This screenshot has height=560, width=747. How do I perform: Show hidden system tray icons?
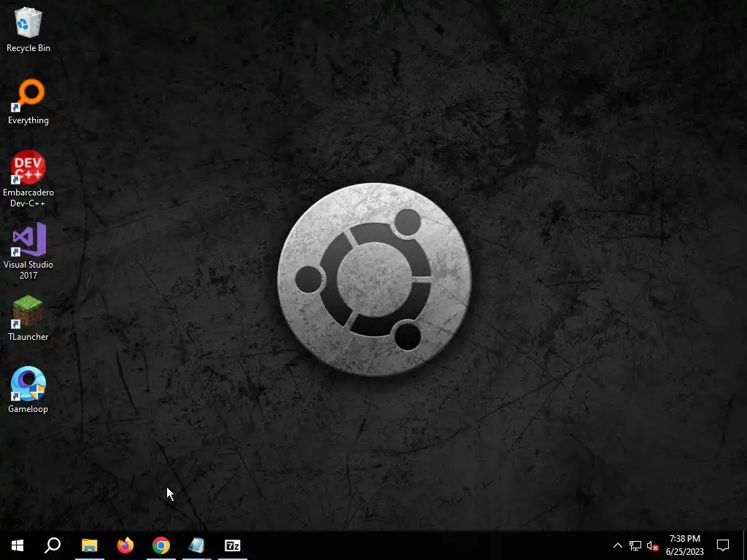coord(617,545)
